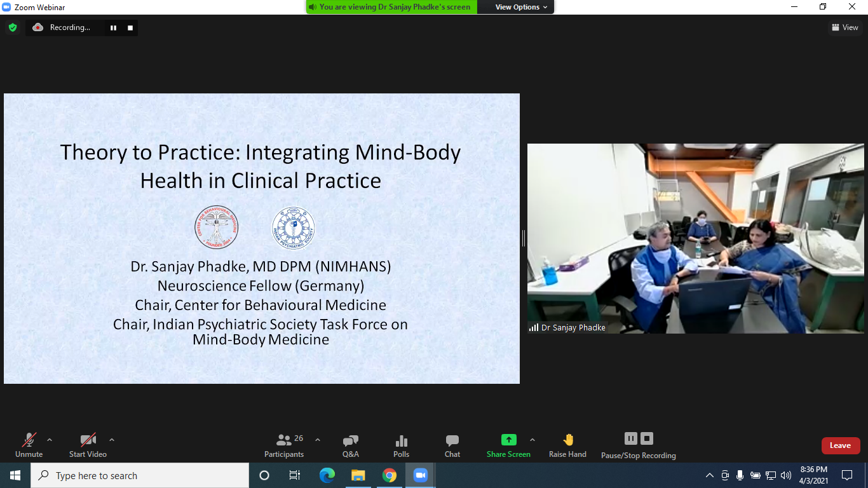Image resolution: width=868 pixels, height=488 pixels.
Task: Pause recording in the top recording bar
Action: click(114, 27)
